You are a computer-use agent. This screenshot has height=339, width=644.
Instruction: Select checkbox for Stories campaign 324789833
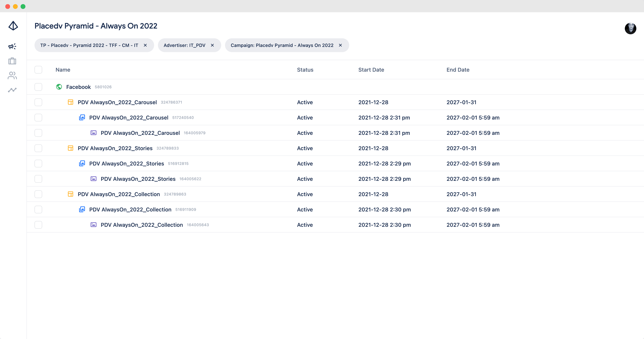[38, 148]
